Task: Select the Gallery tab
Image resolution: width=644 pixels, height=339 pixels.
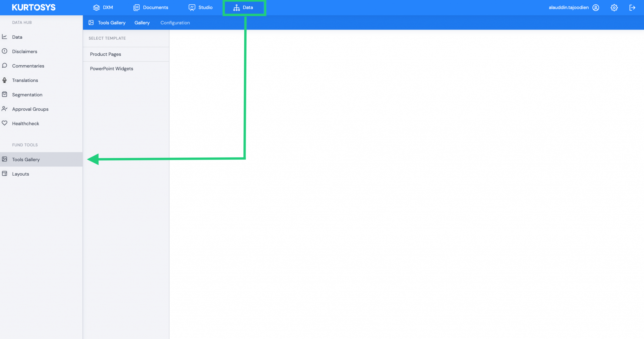Action: pos(142,22)
